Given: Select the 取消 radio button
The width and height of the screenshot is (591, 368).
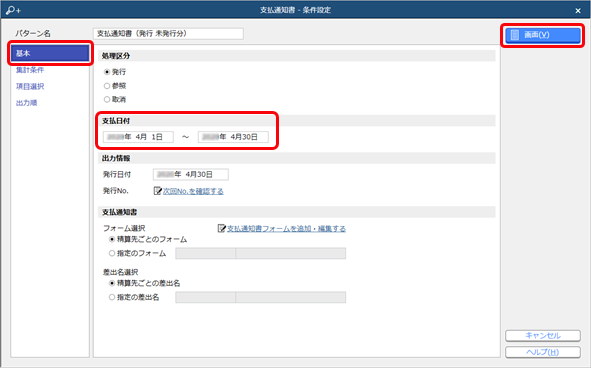Looking at the screenshot, I should click(107, 100).
